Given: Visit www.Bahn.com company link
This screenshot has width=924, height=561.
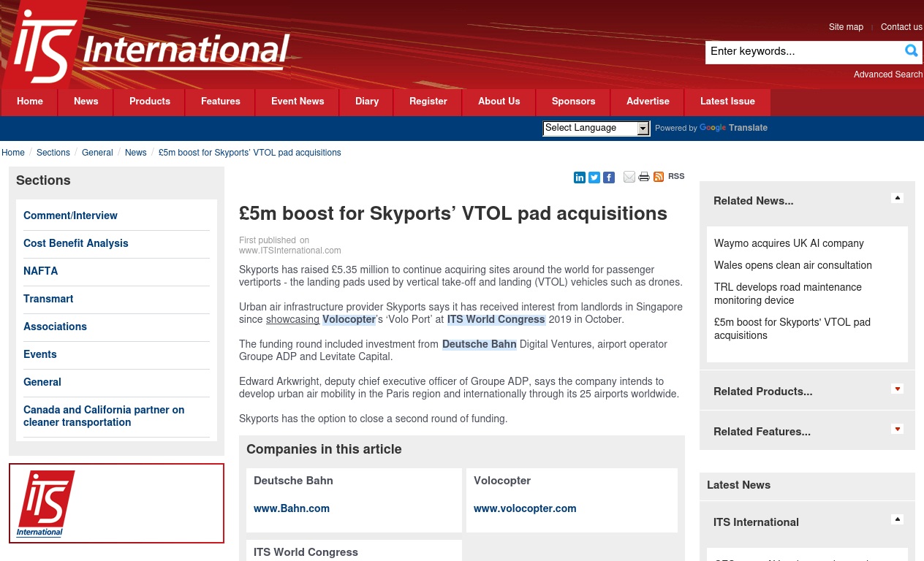Looking at the screenshot, I should click(x=292, y=508).
